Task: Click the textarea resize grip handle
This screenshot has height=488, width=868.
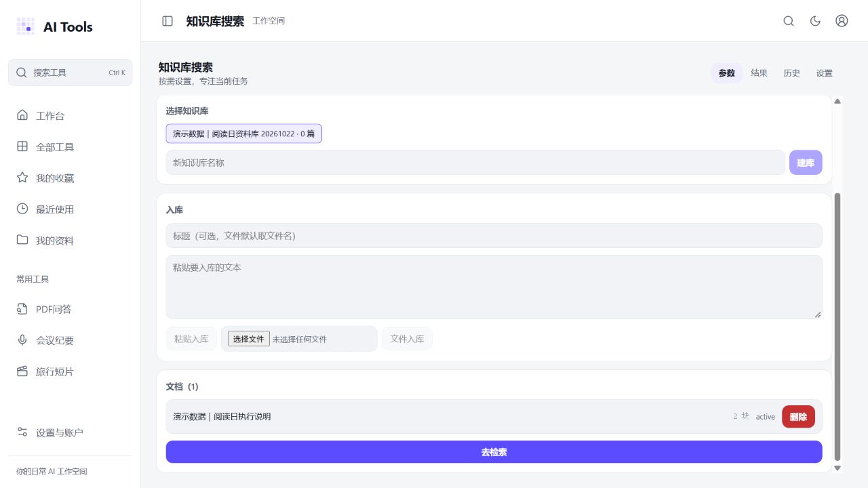Action: tap(818, 314)
